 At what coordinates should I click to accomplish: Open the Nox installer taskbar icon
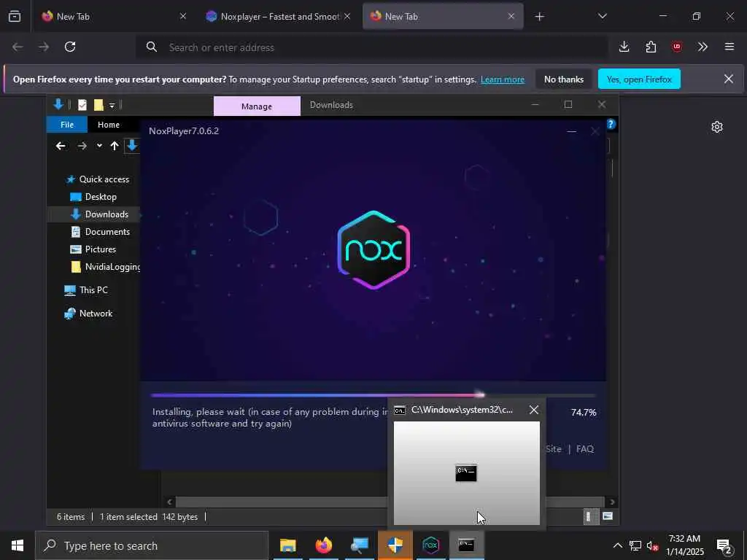tap(430, 545)
